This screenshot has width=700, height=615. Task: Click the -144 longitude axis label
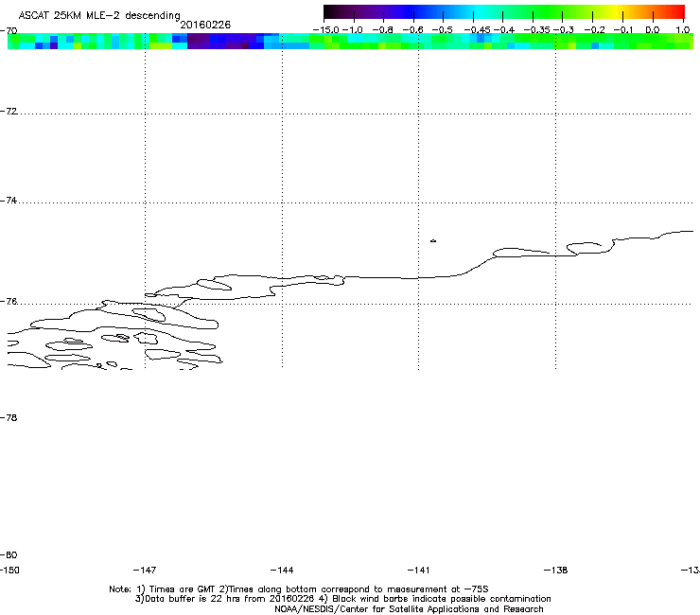point(282,571)
